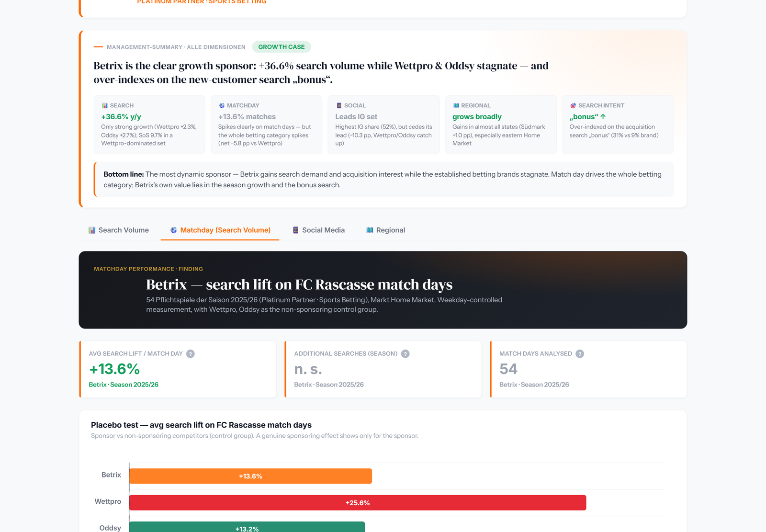Click the Wettpro label on chart axis

pos(108,501)
